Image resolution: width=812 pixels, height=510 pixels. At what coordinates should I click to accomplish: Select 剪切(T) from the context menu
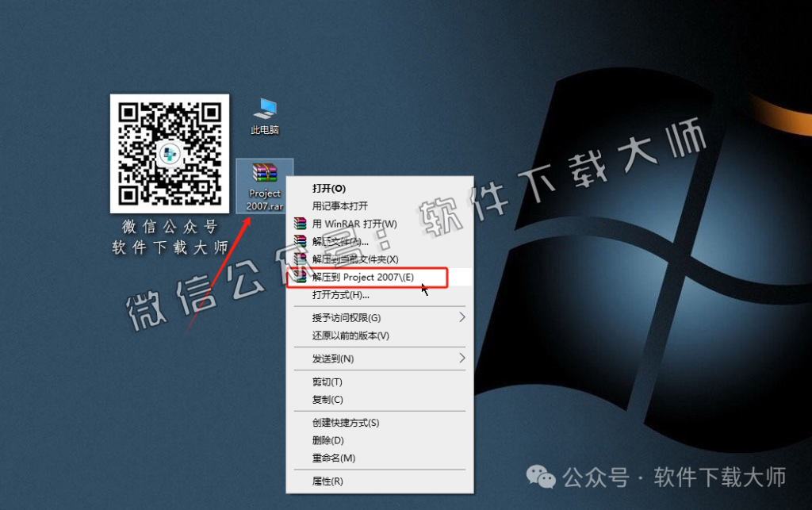tap(324, 382)
